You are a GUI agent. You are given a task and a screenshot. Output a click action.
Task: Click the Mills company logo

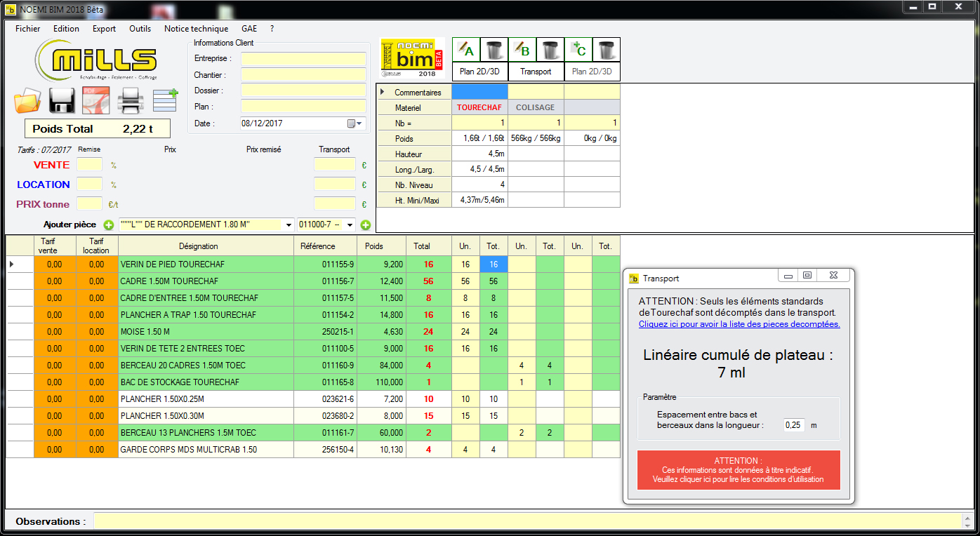click(96, 60)
